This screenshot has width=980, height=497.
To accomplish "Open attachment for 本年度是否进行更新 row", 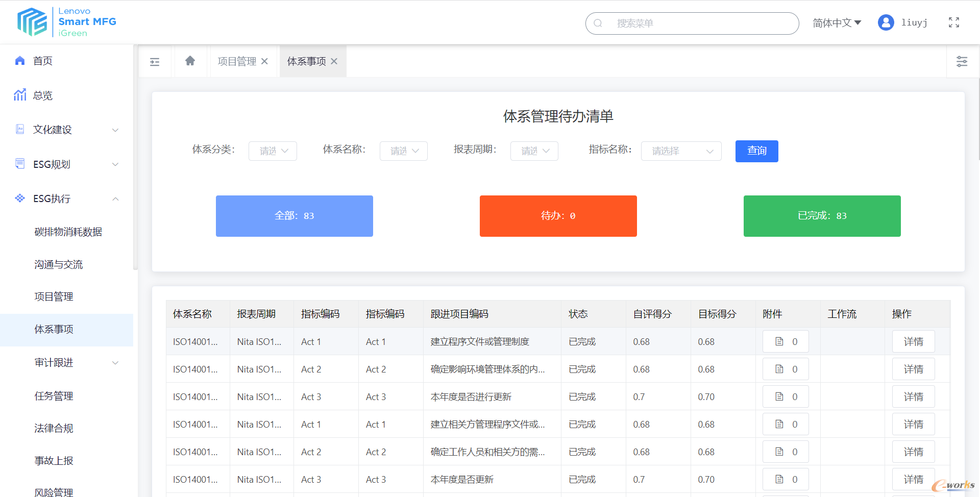I will point(786,396).
